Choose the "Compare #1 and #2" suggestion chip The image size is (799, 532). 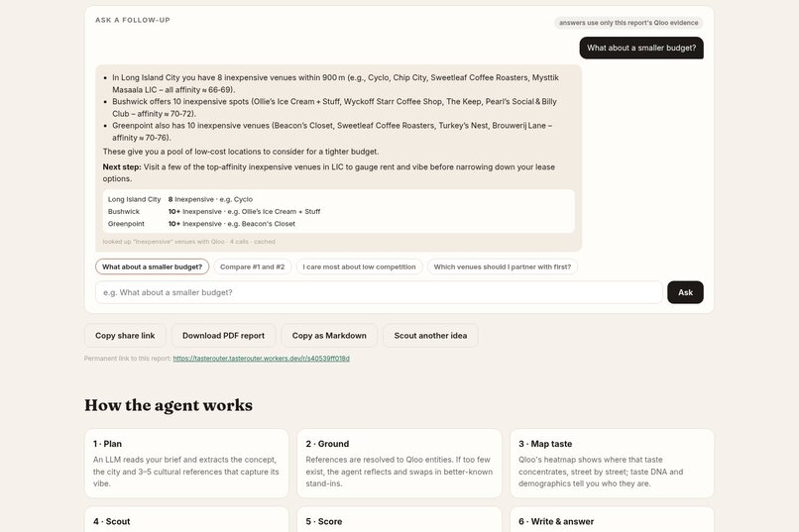(252, 266)
